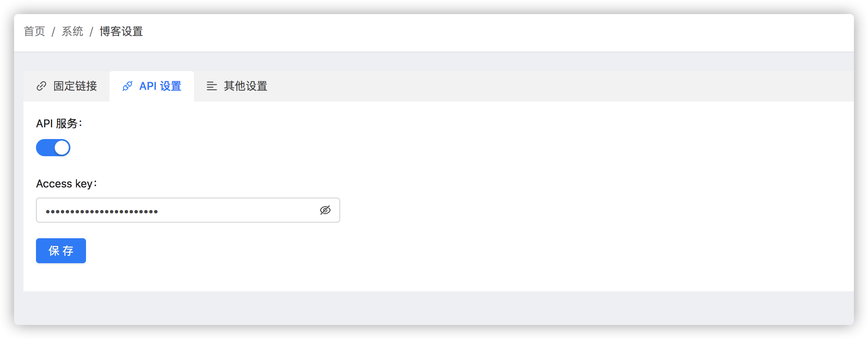Image resolution: width=868 pixels, height=339 pixels.
Task: Click the empty tab strip right of 其他设置
Action: (x=567, y=86)
